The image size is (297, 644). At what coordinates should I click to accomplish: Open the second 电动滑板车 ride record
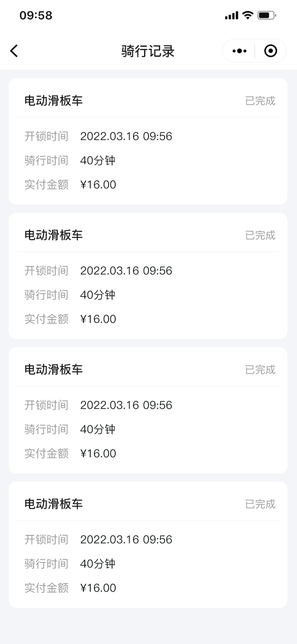click(148, 276)
